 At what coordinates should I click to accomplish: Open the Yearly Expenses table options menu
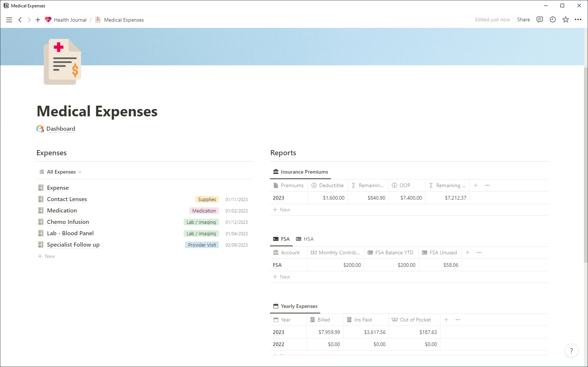click(x=458, y=320)
